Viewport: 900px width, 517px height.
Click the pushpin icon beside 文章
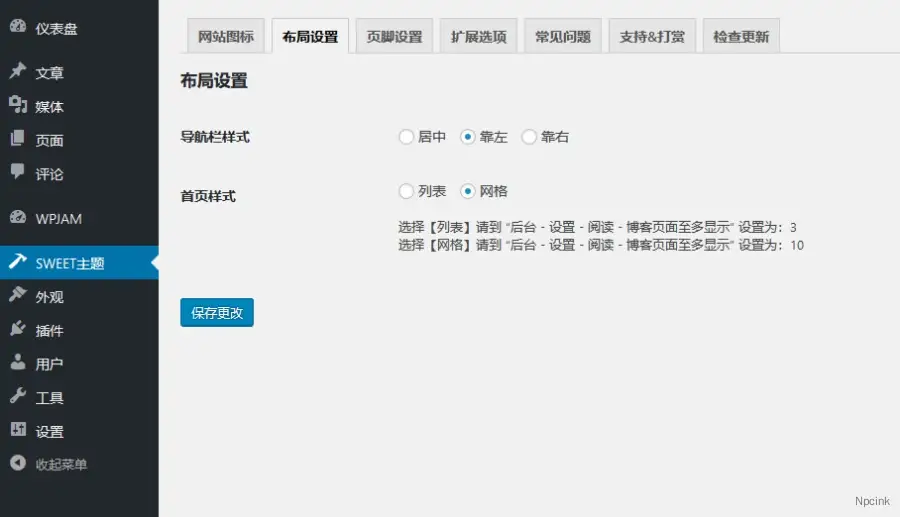(x=18, y=71)
